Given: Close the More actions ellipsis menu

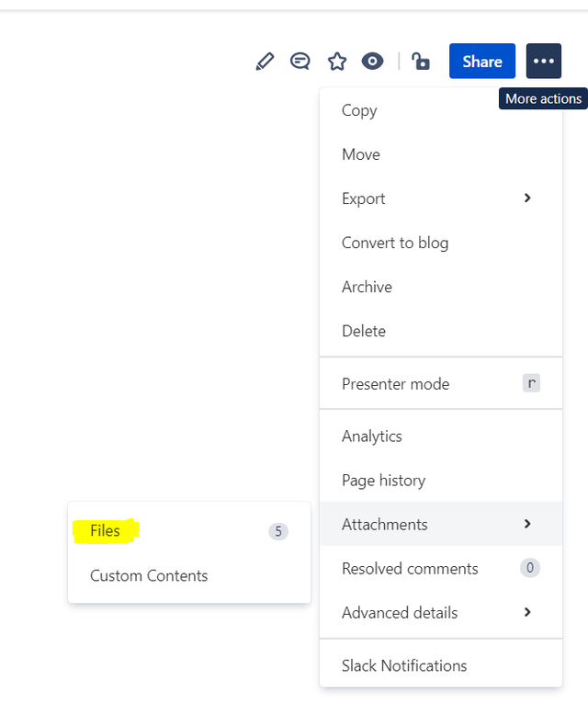Looking at the screenshot, I should (x=543, y=62).
